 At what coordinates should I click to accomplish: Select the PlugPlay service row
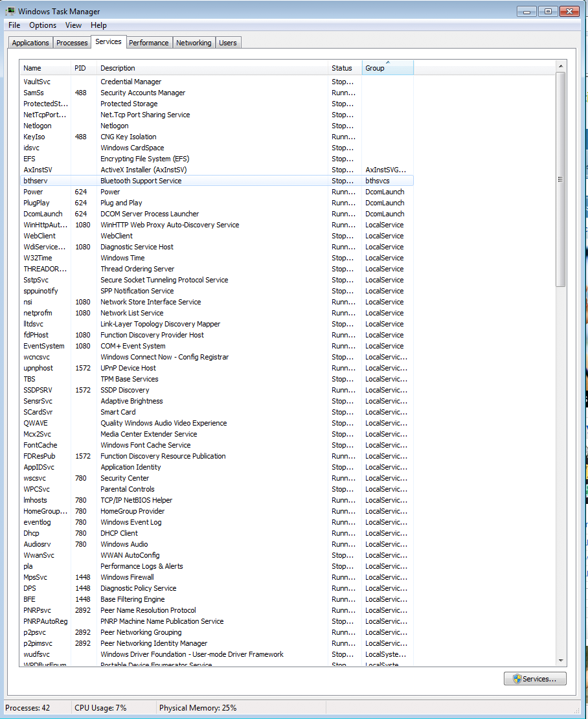[217, 203]
